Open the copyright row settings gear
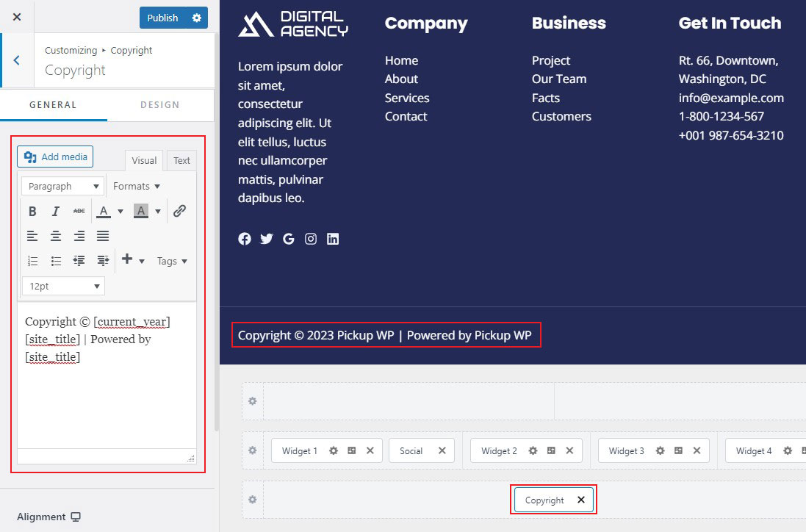This screenshot has width=806, height=532. tap(253, 500)
